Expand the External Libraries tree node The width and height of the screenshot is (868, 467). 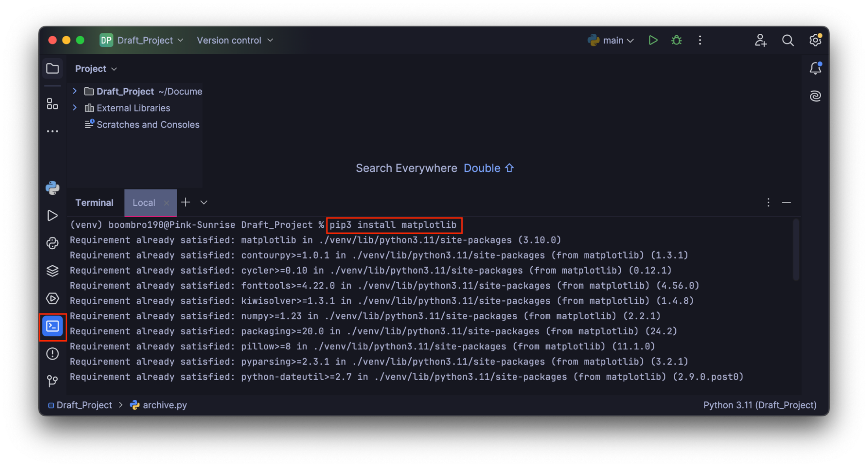pyautogui.click(x=75, y=108)
